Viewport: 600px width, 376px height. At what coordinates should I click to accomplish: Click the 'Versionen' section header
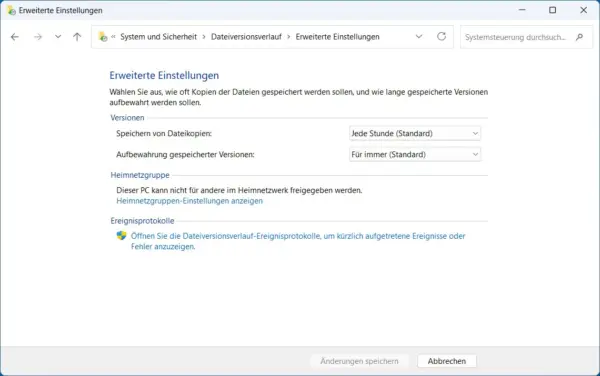[127, 118]
